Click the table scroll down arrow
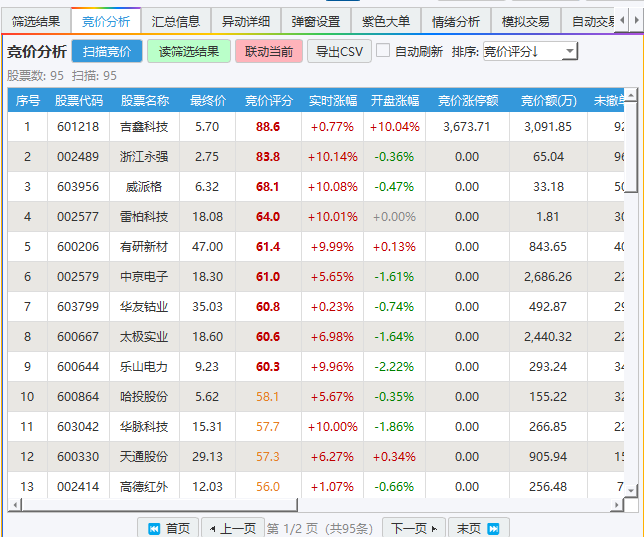This screenshot has height=537, width=644. click(x=631, y=490)
